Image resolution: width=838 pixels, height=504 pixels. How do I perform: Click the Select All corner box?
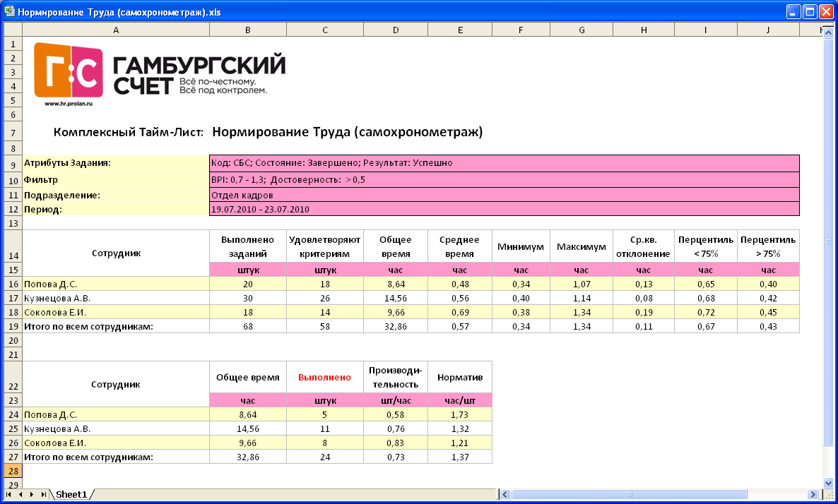click(13, 30)
